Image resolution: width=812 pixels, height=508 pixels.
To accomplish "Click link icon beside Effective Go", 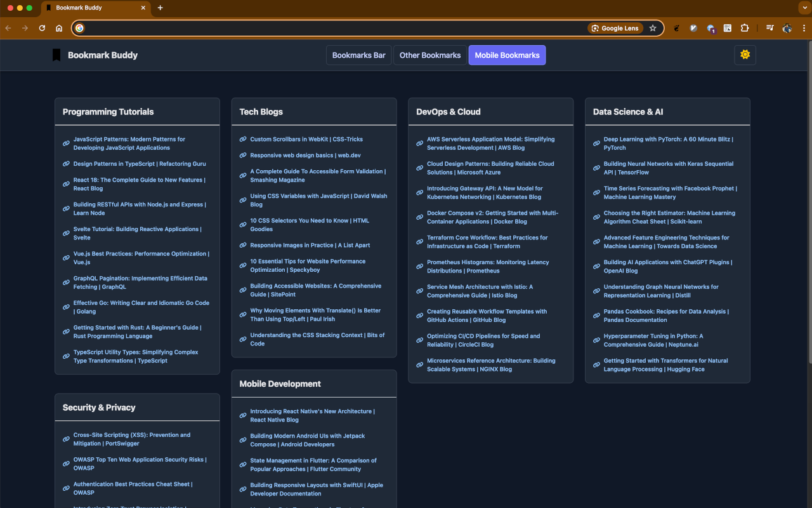I will pos(66,307).
